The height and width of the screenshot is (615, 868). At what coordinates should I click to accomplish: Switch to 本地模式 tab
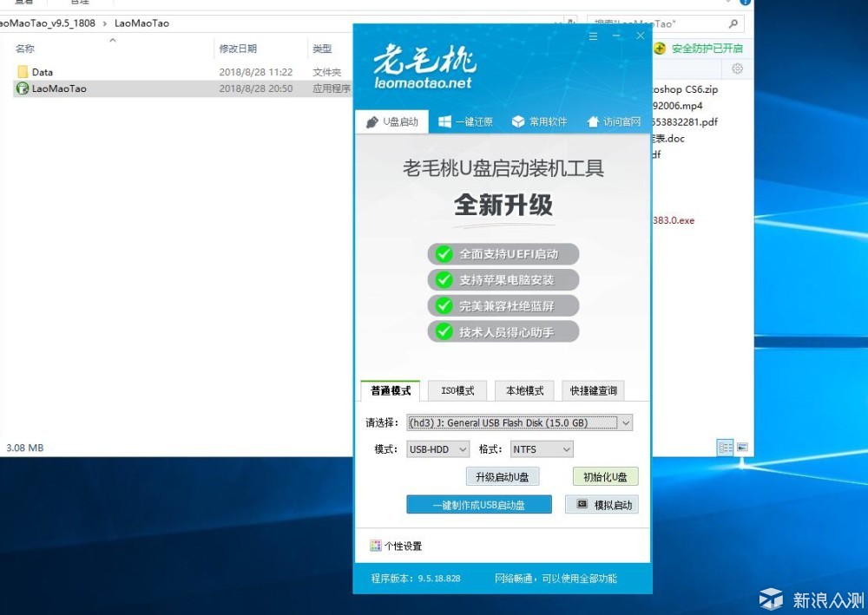click(524, 390)
